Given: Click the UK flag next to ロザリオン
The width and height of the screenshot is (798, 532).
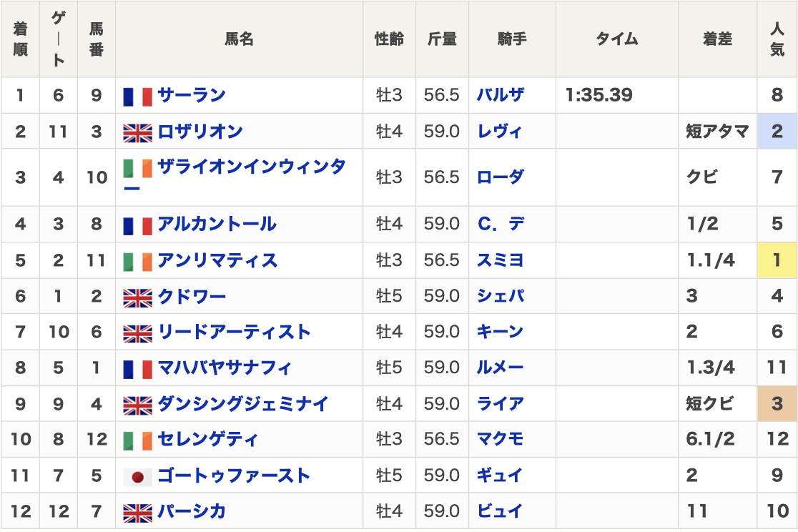Looking at the screenshot, I should tap(137, 132).
